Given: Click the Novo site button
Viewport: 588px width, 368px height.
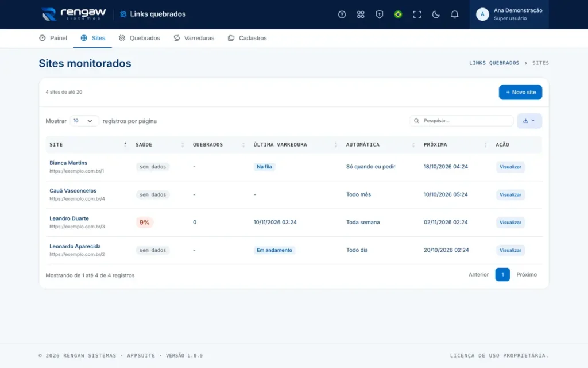Looking at the screenshot, I should 520,92.
